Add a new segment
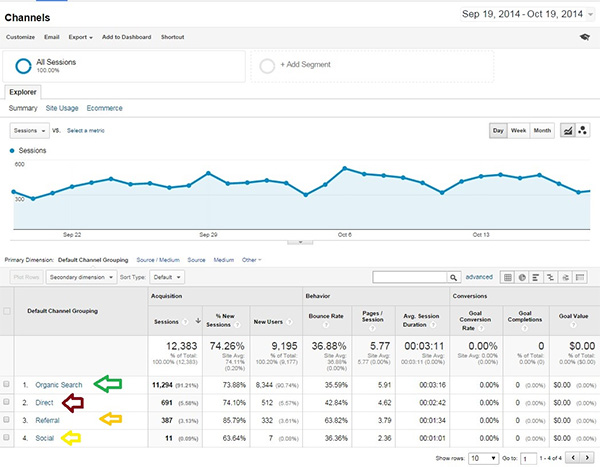The height and width of the screenshot is (467, 600). (x=299, y=66)
